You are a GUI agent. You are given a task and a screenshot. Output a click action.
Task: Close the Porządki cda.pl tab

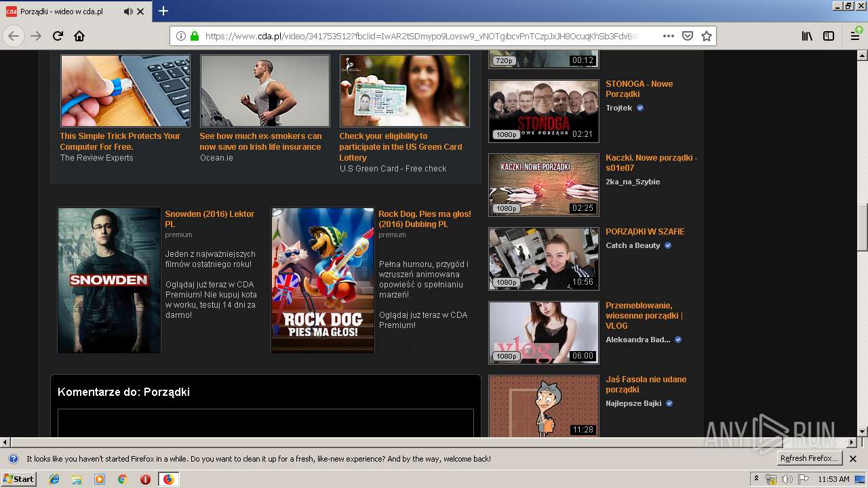pos(140,12)
